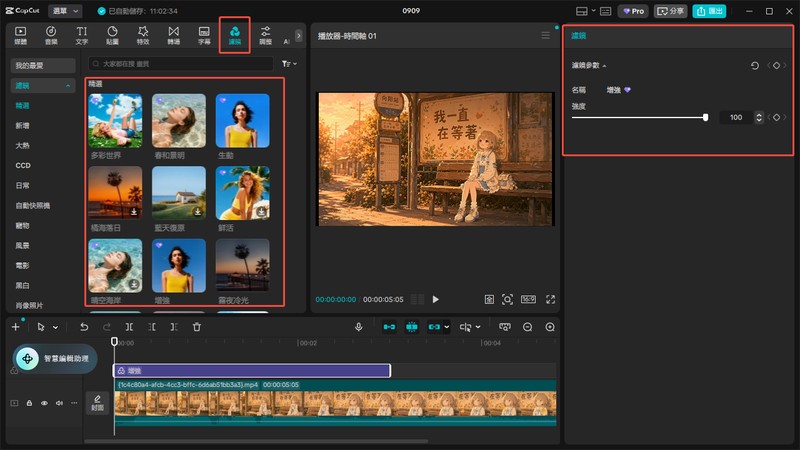Open the 媒體 media tab

pyautogui.click(x=20, y=36)
